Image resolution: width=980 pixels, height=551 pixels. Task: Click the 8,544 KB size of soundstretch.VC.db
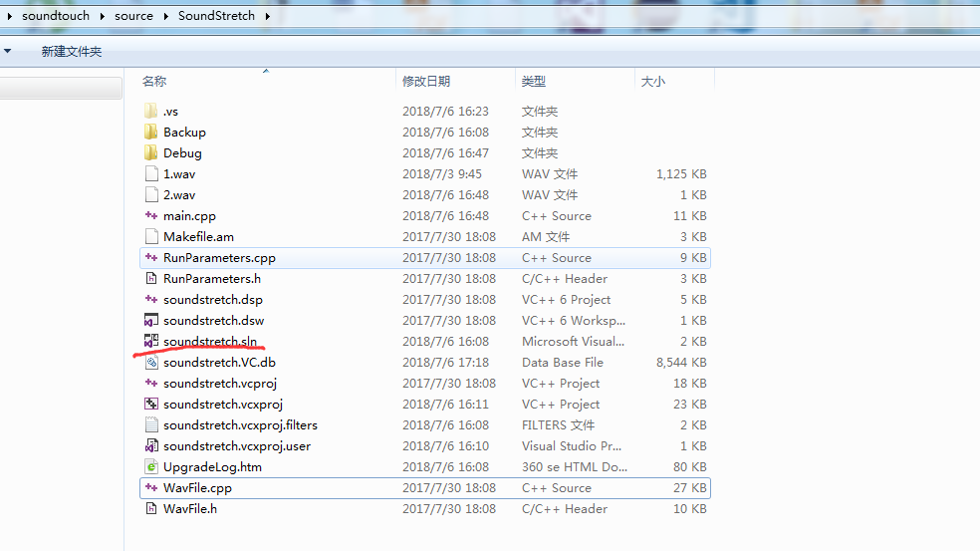pos(681,362)
